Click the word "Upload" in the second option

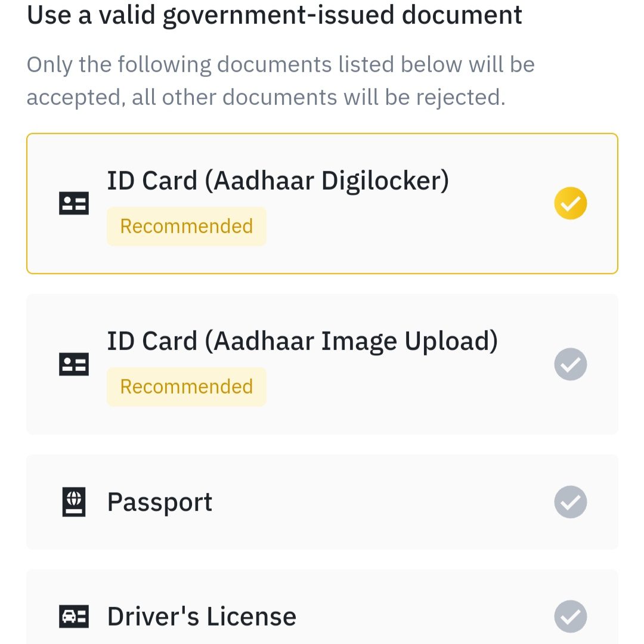(451, 342)
